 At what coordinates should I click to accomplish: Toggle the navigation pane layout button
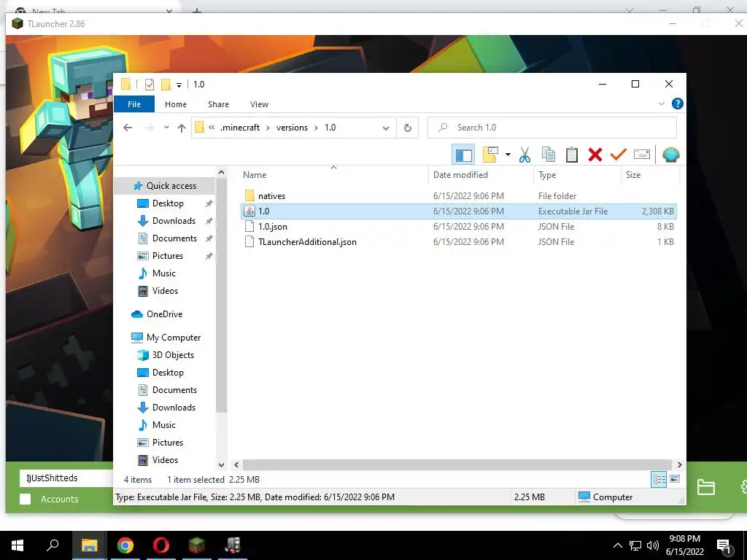pyautogui.click(x=463, y=155)
